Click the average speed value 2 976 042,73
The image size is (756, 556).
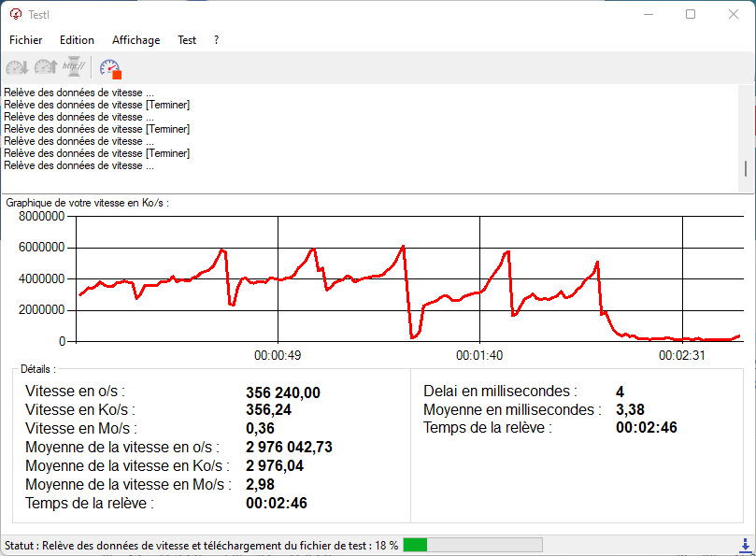289,448
